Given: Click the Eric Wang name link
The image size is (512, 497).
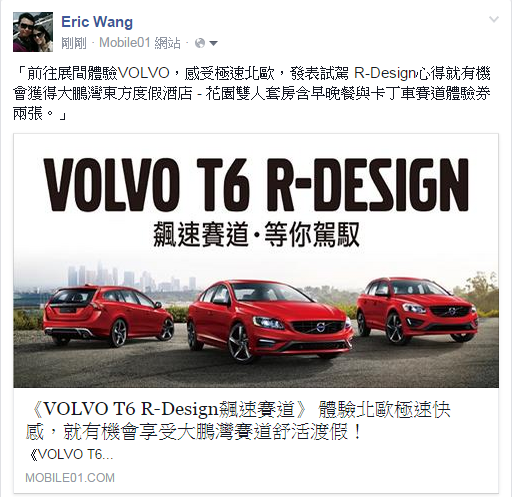Looking at the screenshot, I should pos(97,22).
